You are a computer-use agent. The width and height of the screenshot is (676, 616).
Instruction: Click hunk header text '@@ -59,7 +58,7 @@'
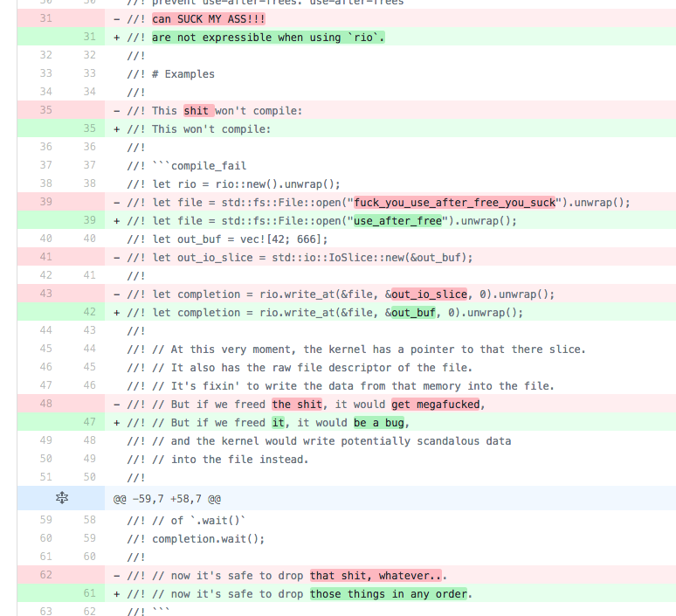tap(167, 499)
